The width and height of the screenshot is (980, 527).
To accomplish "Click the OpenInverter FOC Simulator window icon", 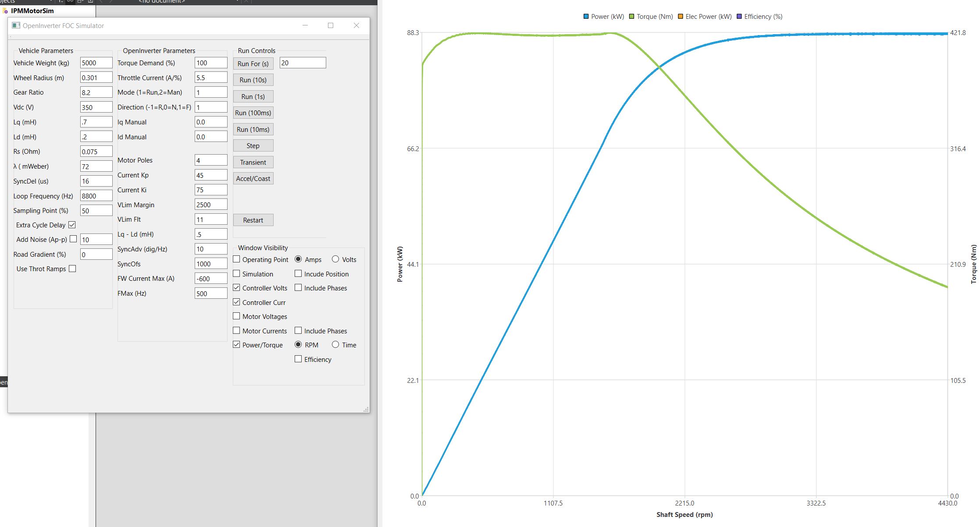I will click(x=16, y=25).
